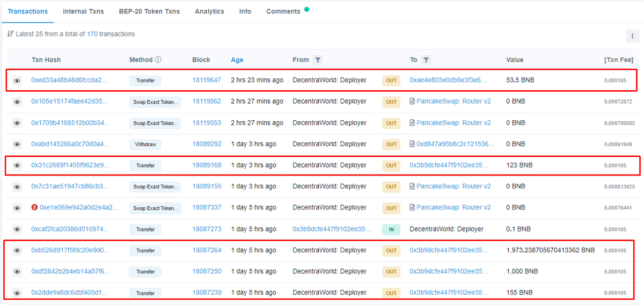The width and height of the screenshot is (644, 305).
Task: Open the Internal Txns tab
Action: [x=83, y=11]
